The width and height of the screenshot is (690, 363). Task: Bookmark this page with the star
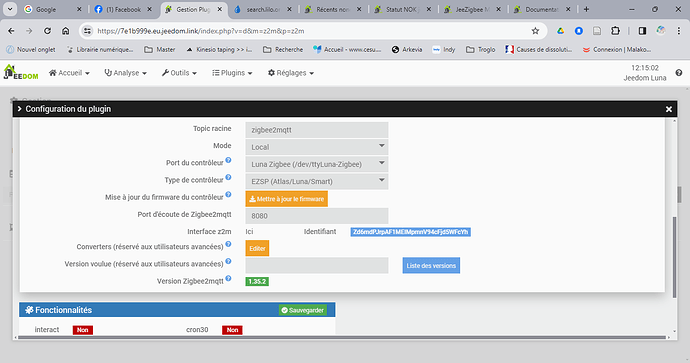(535, 31)
